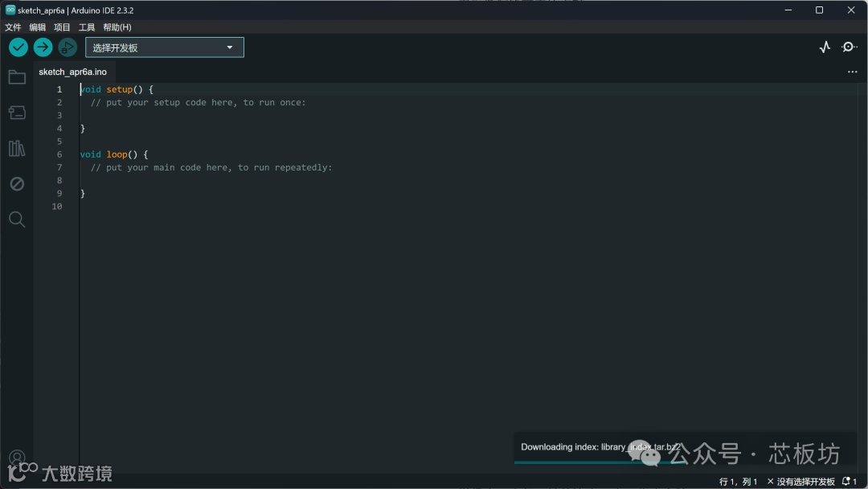Viewport: 868px width, 489px height.
Task: Open the Search magnifier sidebar icon
Action: (x=17, y=220)
